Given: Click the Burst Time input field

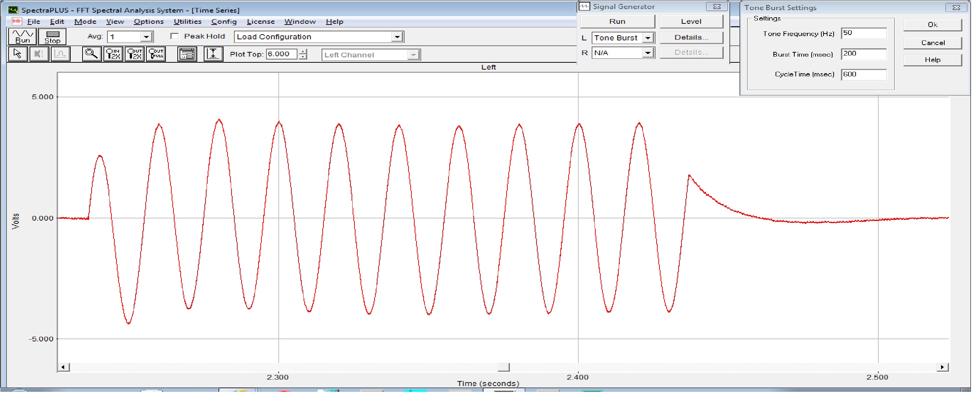Looking at the screenshot, I should click(x=864, y=54).
